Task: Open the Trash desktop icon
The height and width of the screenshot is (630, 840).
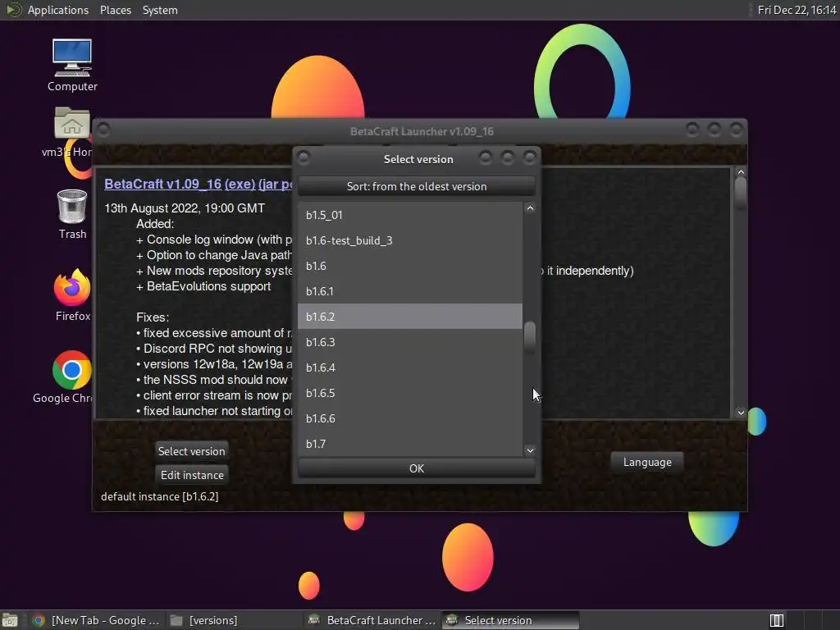Action: pyautogui.click(x=72, y=214)
